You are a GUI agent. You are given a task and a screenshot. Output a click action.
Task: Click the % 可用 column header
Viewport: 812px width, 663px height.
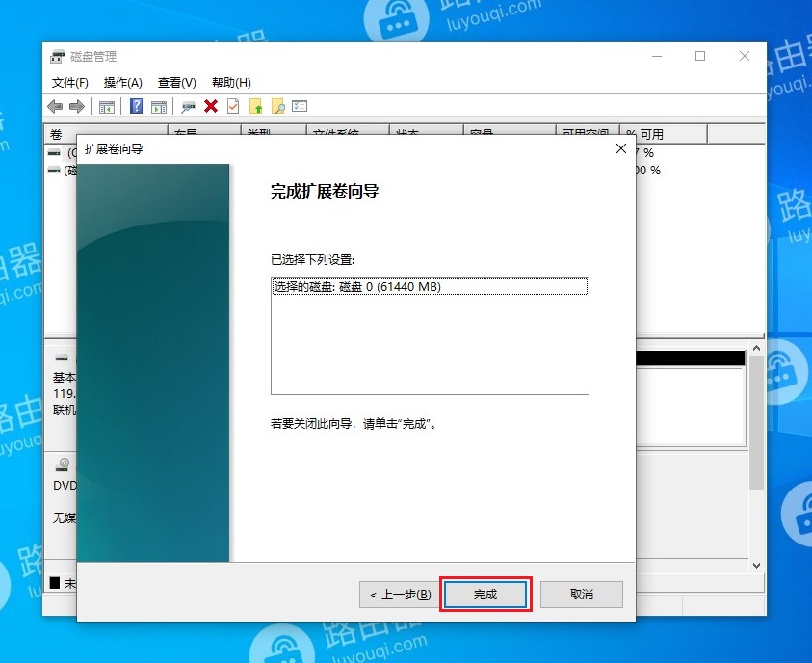[x=664, y=134]
